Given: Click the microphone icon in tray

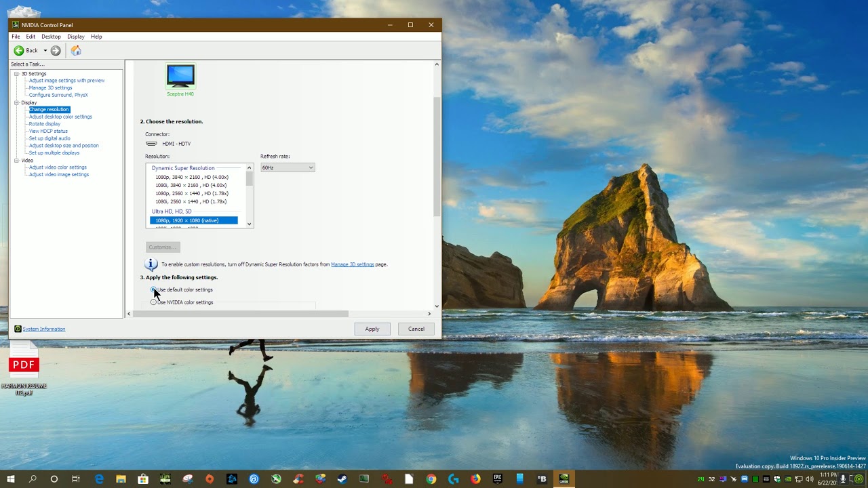Looking at the screenshot, I should (x=843, y=479).
